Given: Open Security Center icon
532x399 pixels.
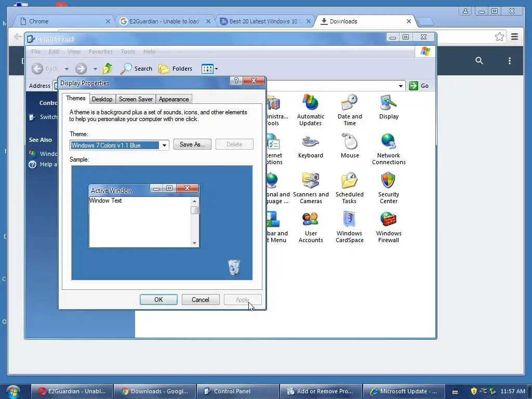Looking at the screenshot, I should [389, 188].
